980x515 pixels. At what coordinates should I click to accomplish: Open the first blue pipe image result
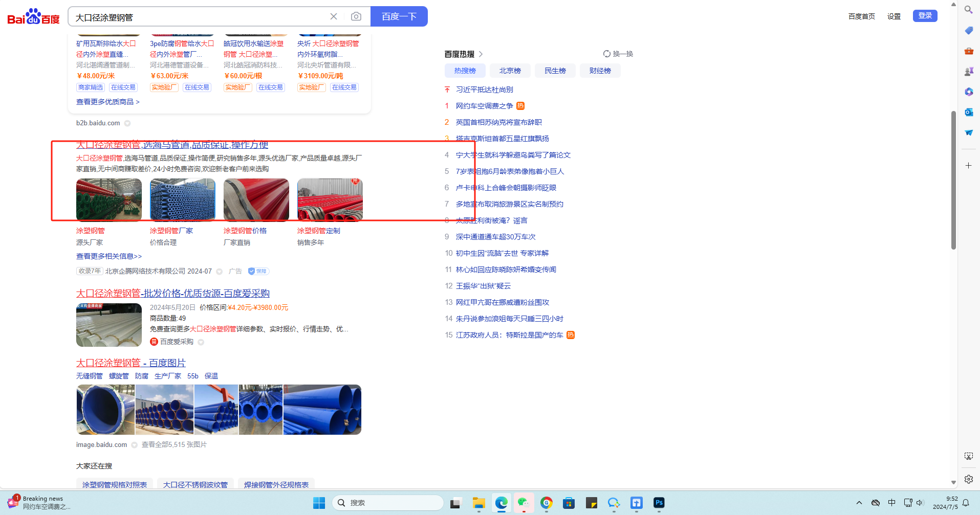106,410
